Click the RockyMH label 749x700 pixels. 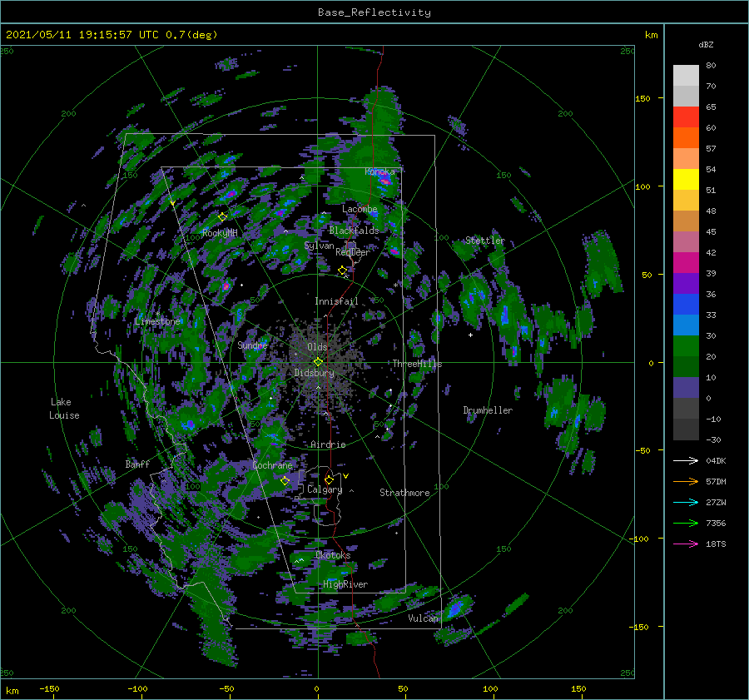click(220, 233)
